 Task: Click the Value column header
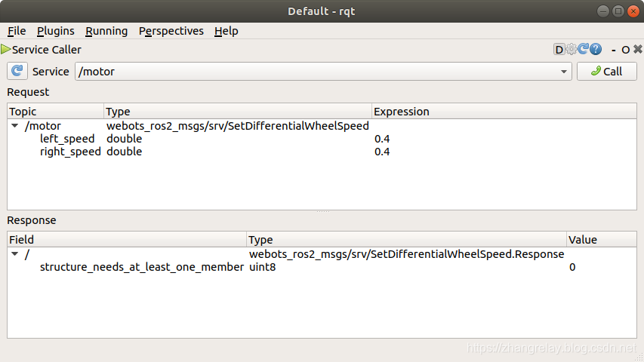tap(602, 239)
